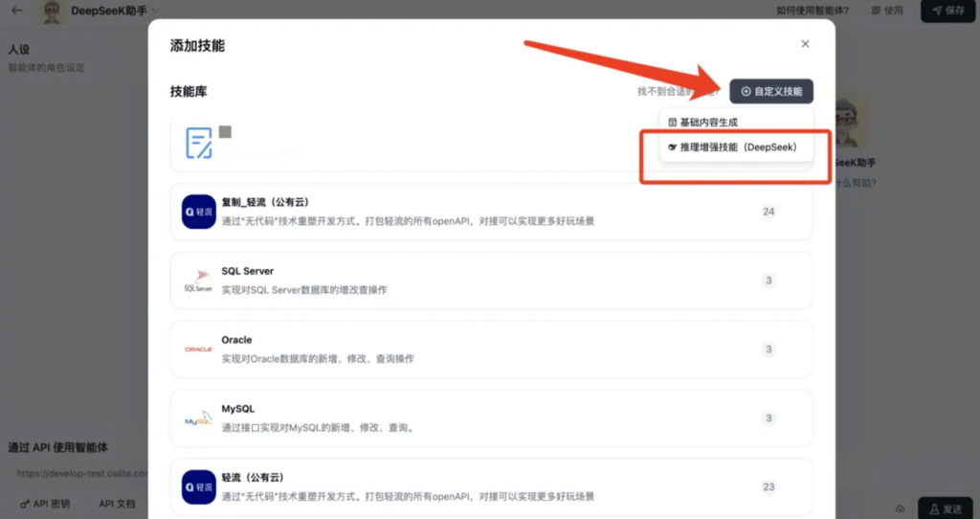Click the 复制_轻流 skill logo icon
Screen dimensions: 980x519
[198, 212]
